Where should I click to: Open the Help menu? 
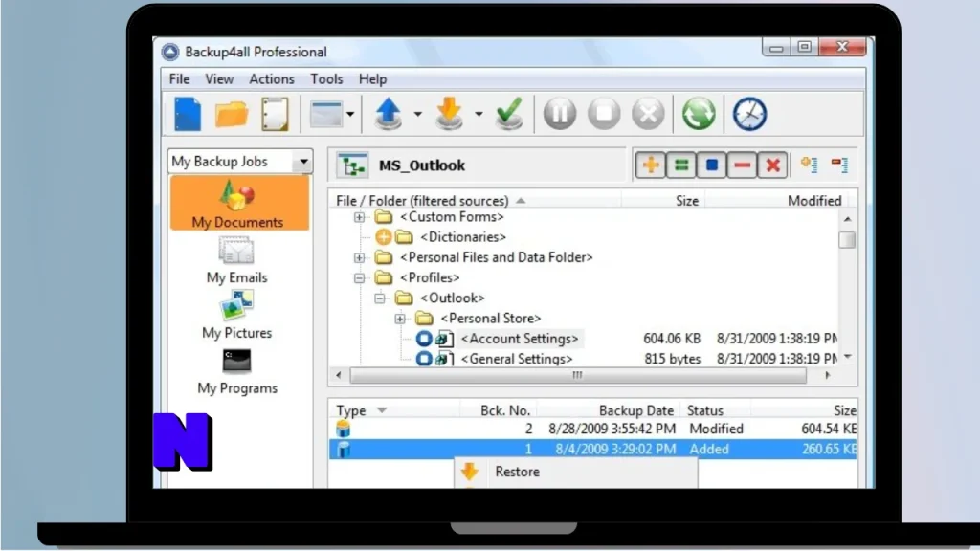(372, 79)
